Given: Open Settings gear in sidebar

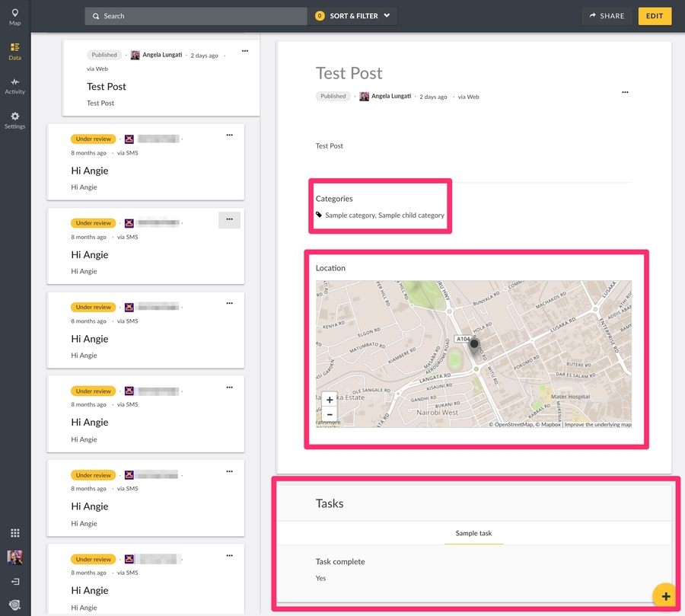Looking at the screenshot, I should [x=14, y=120].
